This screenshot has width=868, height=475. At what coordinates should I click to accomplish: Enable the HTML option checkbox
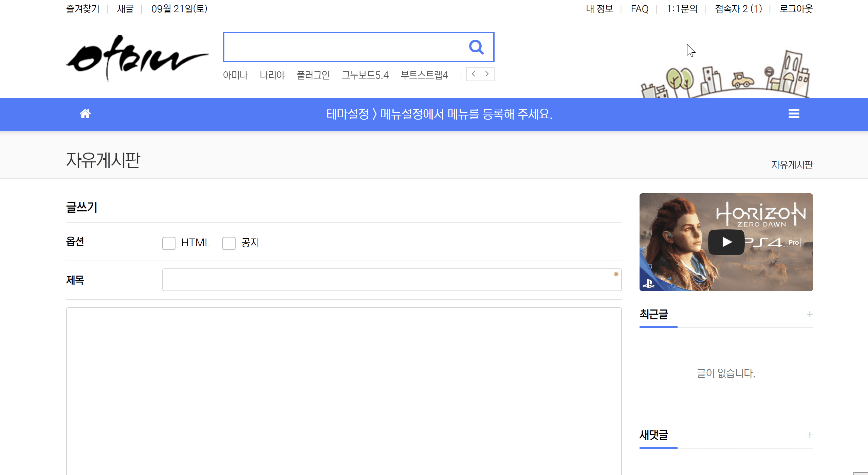[169, 243]
